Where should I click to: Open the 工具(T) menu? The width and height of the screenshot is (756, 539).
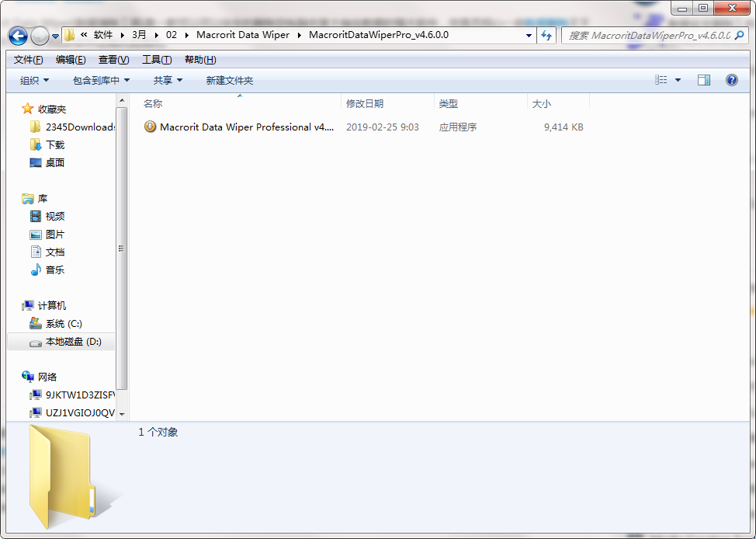(157, 60)
